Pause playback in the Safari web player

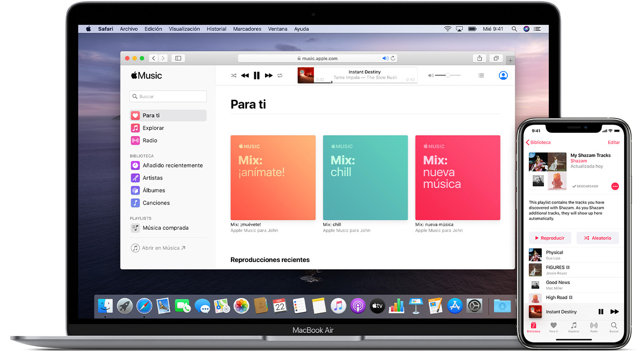(257, 75)
